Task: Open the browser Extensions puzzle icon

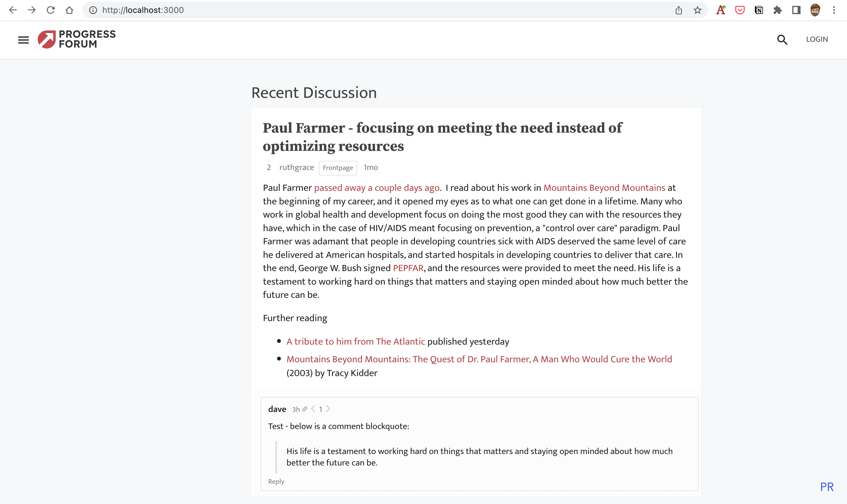Action: pos(777,10)
